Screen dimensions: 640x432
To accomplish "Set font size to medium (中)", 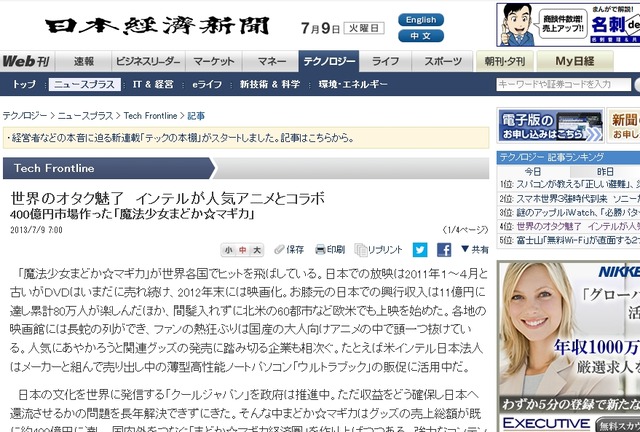I will [242, 250].
